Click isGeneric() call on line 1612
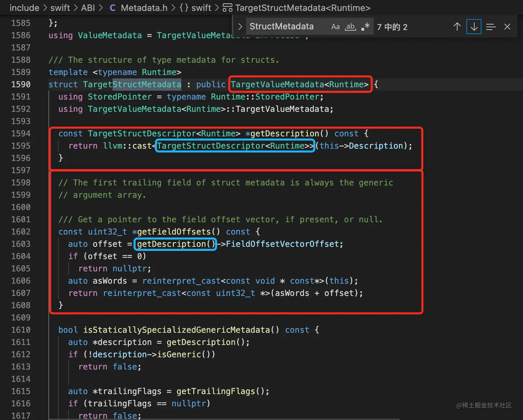The height and width of the screenshot is (420, 523). 184,355
